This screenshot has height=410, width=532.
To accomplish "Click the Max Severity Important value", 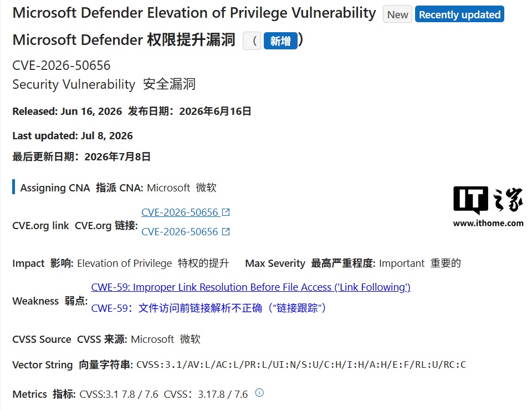I will 402,264.
